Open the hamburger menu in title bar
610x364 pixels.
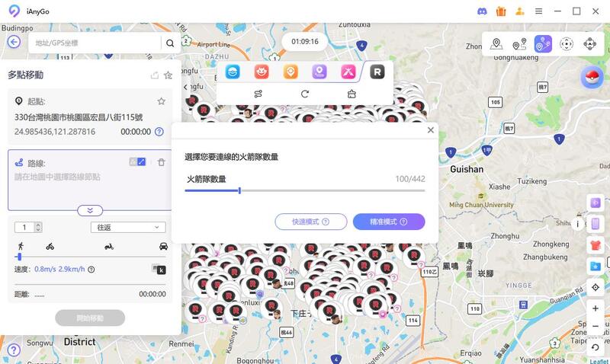[x=539, y=11]
